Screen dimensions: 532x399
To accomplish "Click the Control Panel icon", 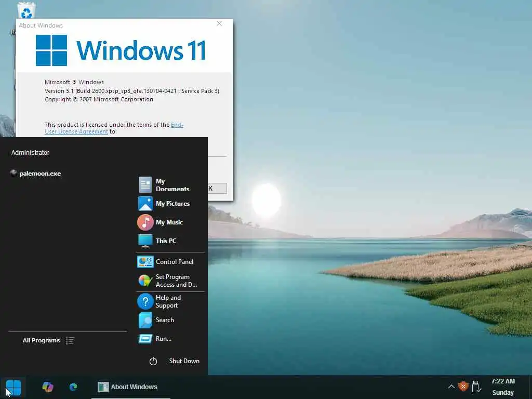I will [145, 262].
